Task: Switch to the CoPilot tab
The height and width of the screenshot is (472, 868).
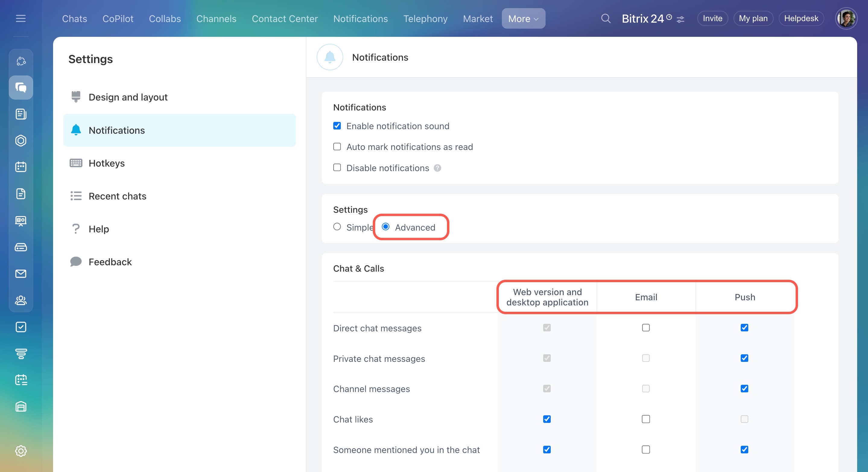Action: 118,18
